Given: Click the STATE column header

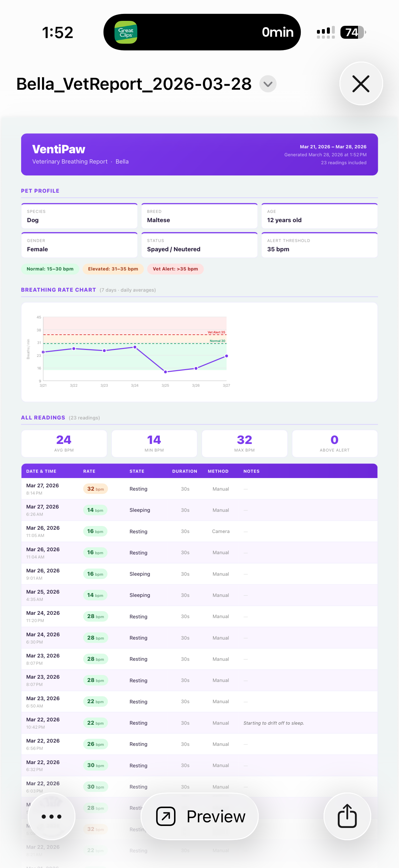Looking at the screenshot, I should pos(137,471).
